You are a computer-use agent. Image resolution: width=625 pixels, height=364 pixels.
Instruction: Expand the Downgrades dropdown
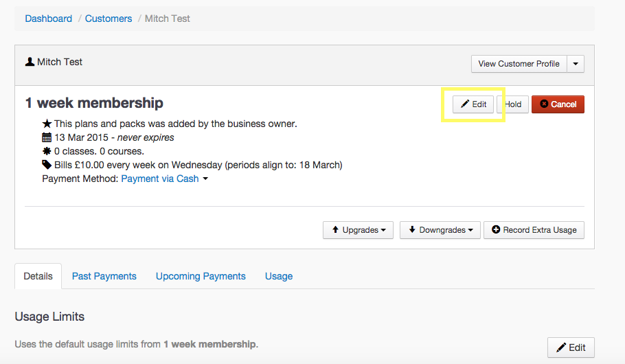click(x=439, y=230)
